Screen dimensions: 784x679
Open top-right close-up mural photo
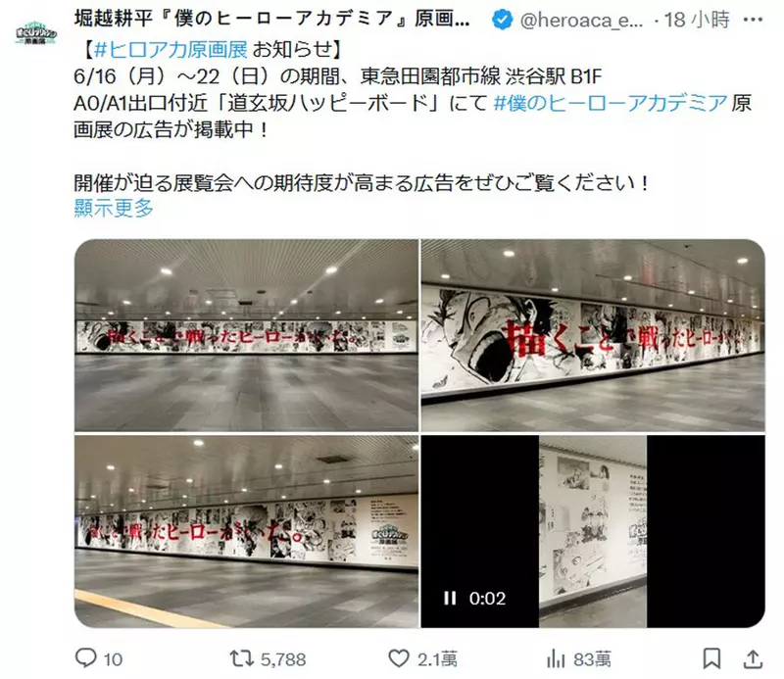click(x=593, y=335)
